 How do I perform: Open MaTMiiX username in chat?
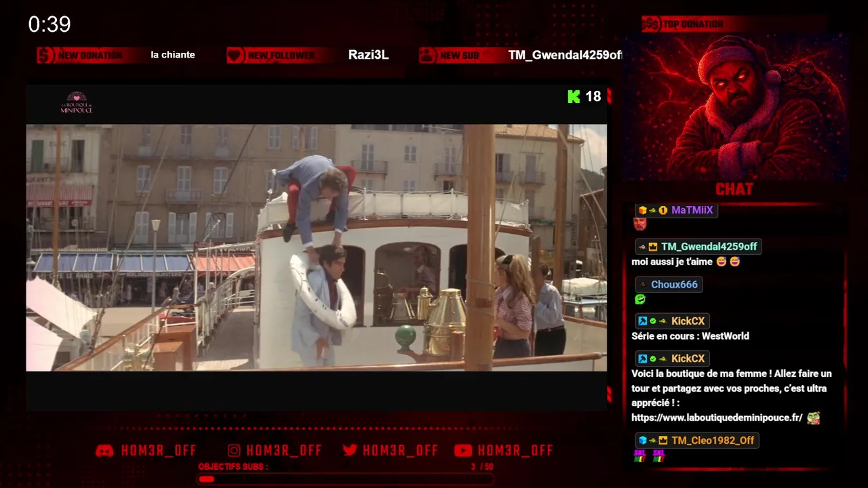point(692,210)
